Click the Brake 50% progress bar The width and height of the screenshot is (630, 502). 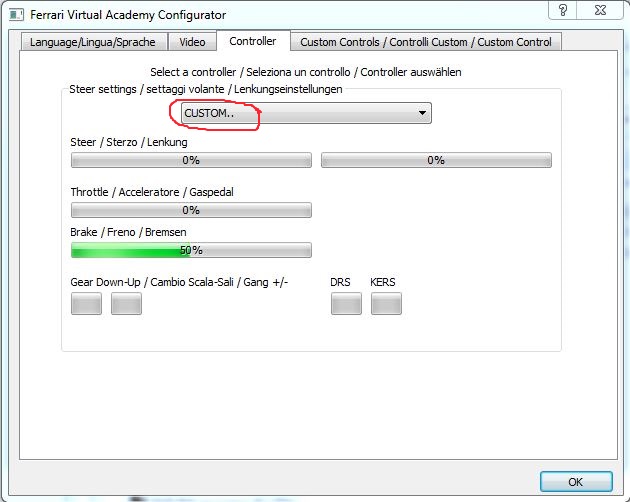click(190, 250)
